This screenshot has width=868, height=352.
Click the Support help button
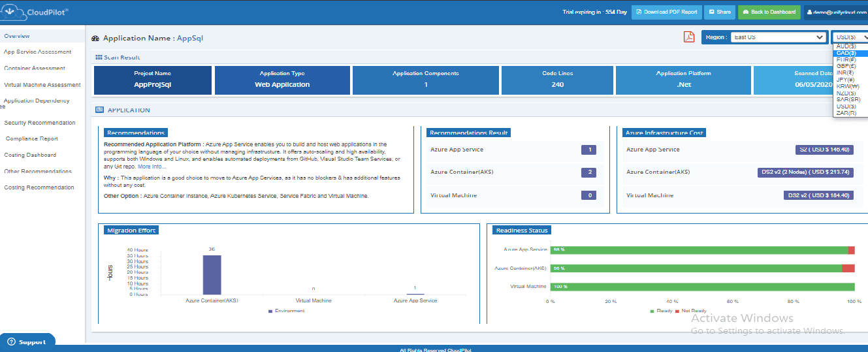pyautogui.click(x=27, y=342)
